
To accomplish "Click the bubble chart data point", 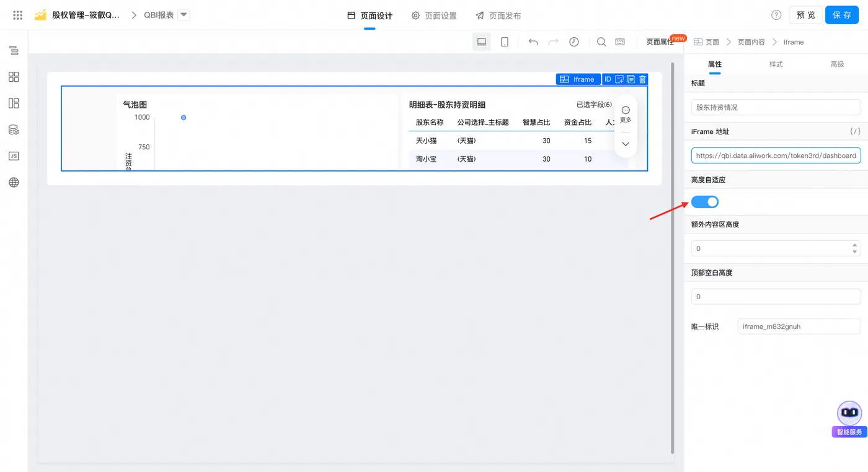I will (184, 118).
